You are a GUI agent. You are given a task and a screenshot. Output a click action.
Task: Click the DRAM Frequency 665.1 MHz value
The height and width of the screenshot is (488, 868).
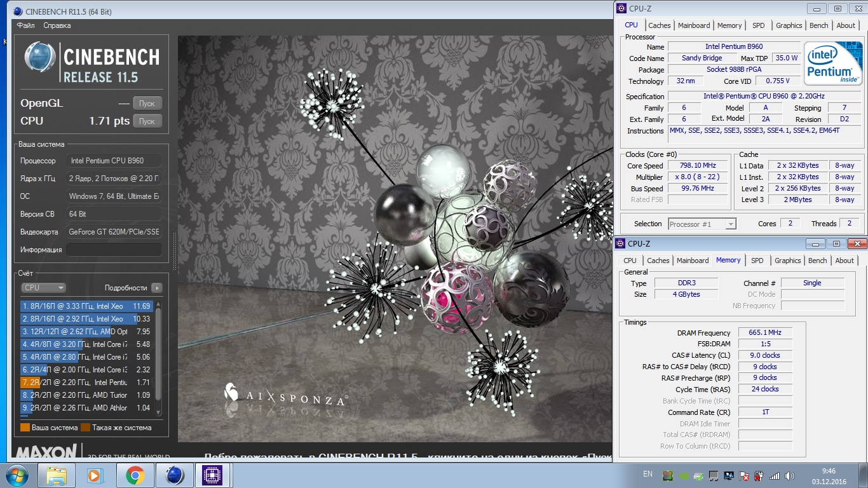pos(765,332)
